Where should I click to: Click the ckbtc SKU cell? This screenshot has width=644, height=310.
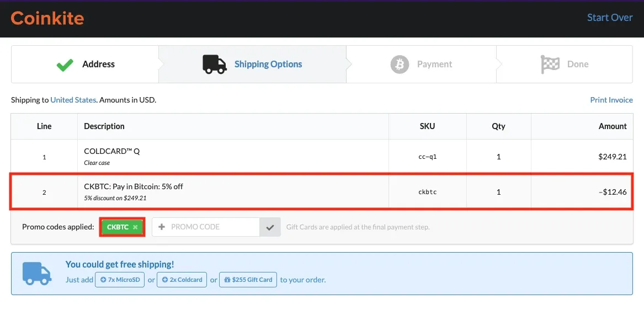pyautogui.click(x=427, y=192)
